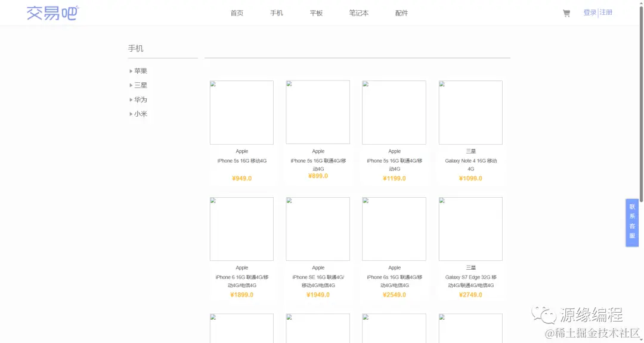
Task: Go to the 首页 nav item
Action: [x=237, y=13]
